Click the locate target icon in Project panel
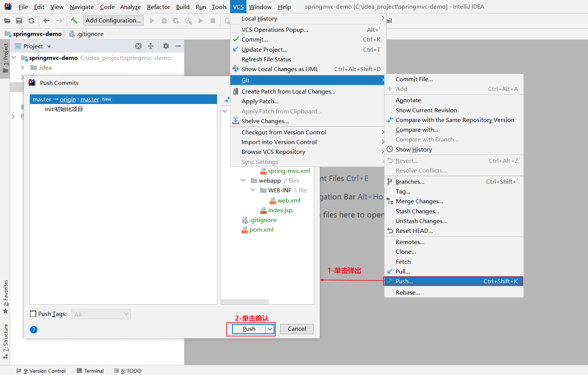Screen dimensions: 588x375 (x=138, y=46)
